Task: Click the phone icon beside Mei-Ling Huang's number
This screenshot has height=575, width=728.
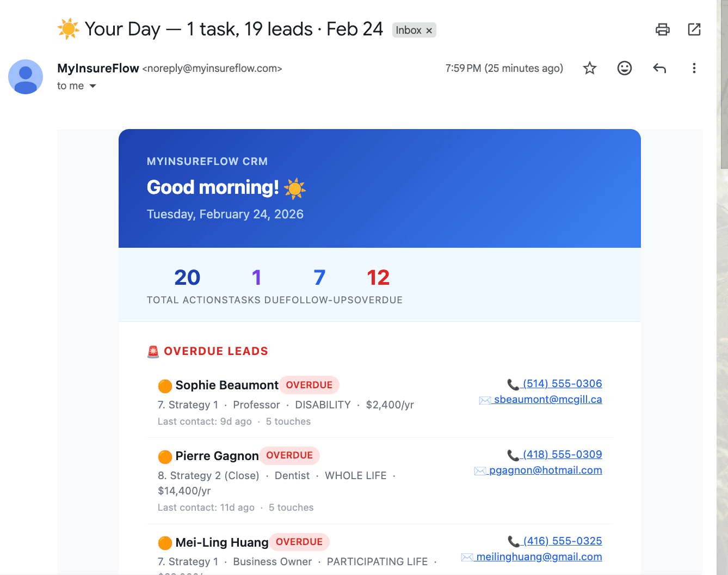Action: point(513,541)
